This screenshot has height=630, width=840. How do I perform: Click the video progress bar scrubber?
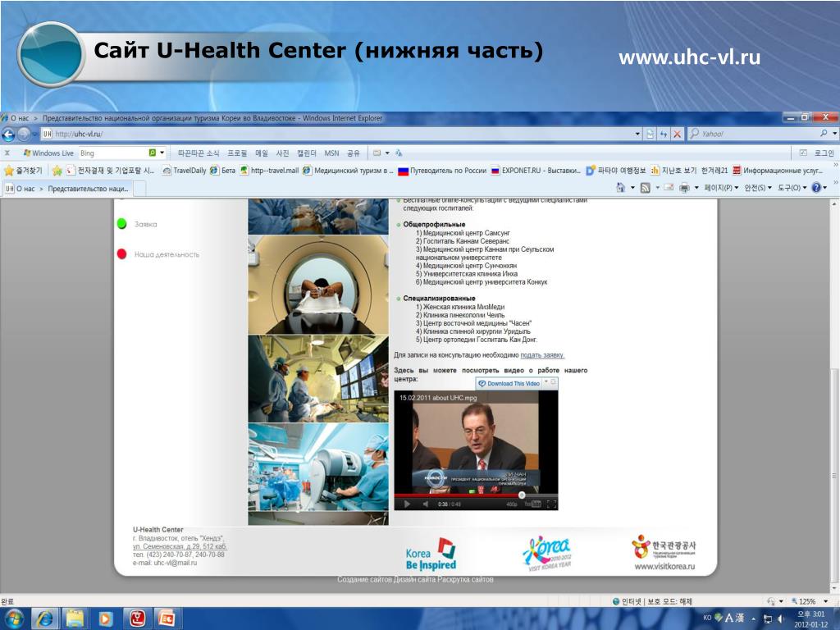(522, 495)
